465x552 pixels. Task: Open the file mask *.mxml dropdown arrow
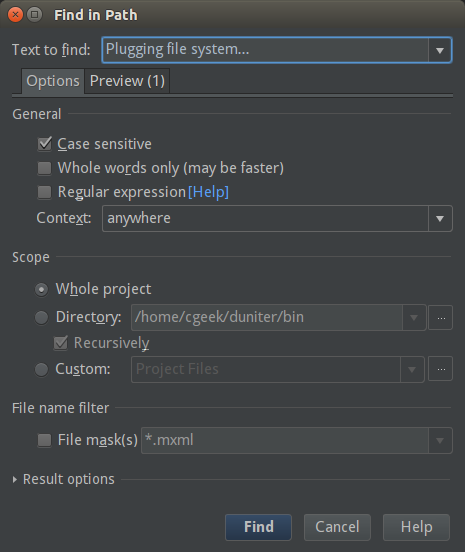point(440,440)
